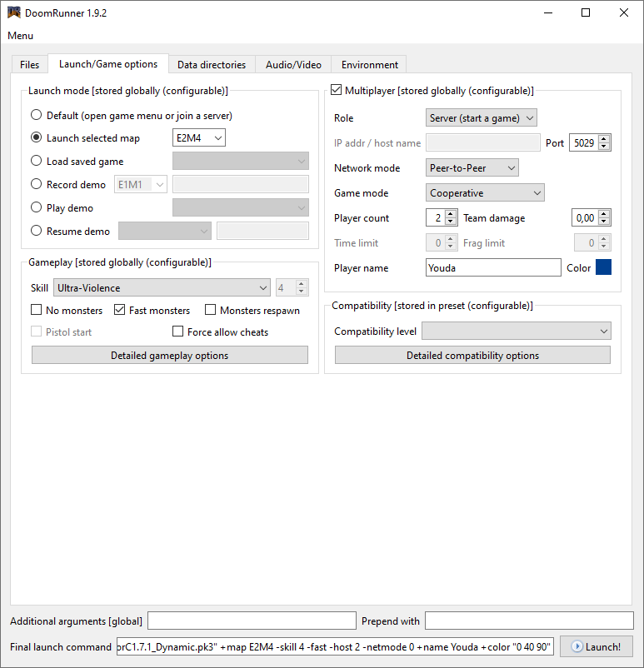
Task: Select Default launch mode radio button
Action: pos(36,115)
